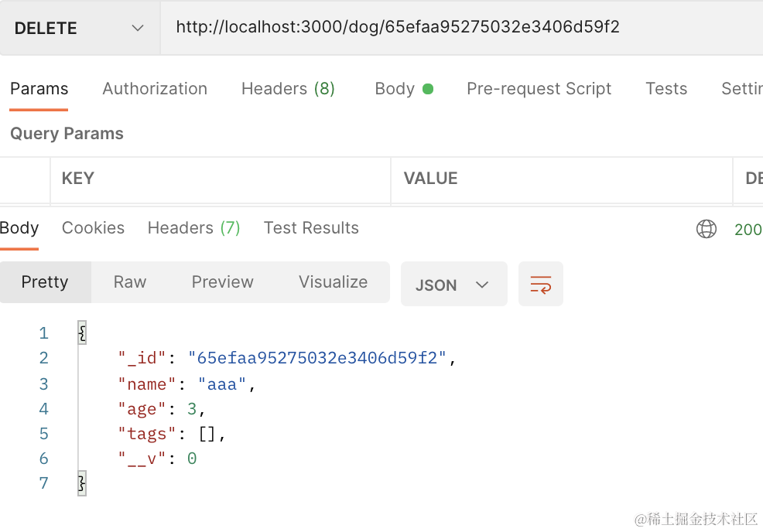Switch response view to Preview
This screenshot has height=532, width=763.
point(222,282)
